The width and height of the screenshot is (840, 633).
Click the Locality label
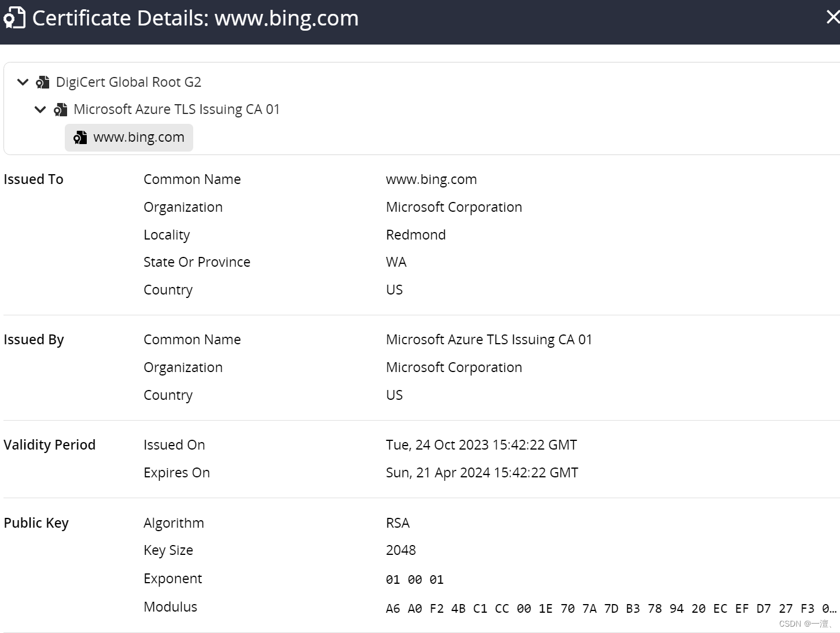pos(167,235)
